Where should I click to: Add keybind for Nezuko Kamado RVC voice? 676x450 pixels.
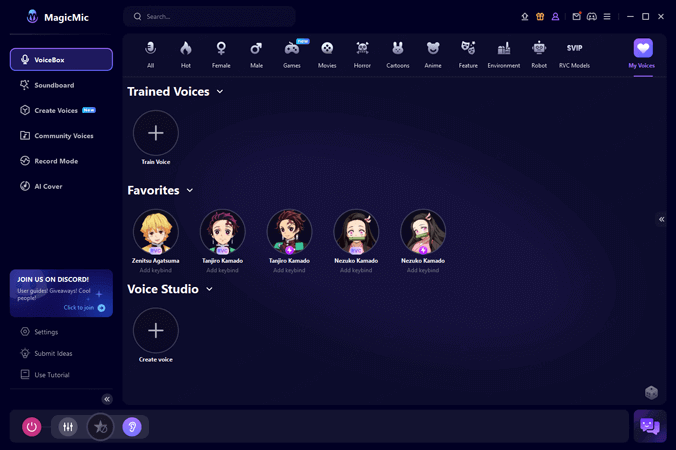356,270
